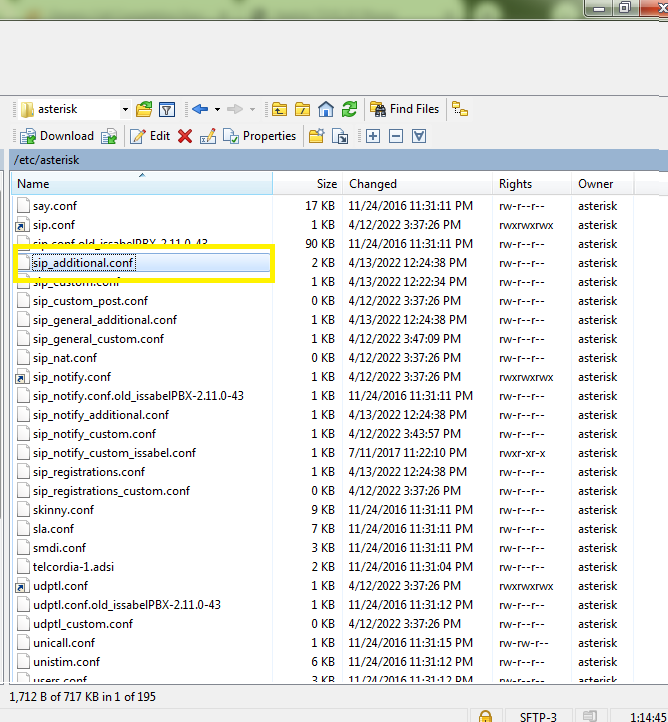668x722 pixels.
Task: Click the red Delete icon
Action: pyautogui.click(x=185, y=136)
